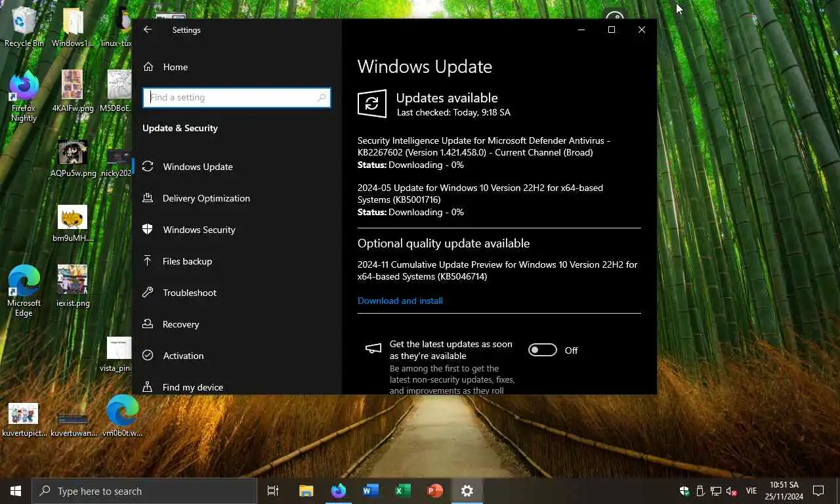Select the 4KAIFw.png desktop file

pyautogui.click(x=73, y=91)
